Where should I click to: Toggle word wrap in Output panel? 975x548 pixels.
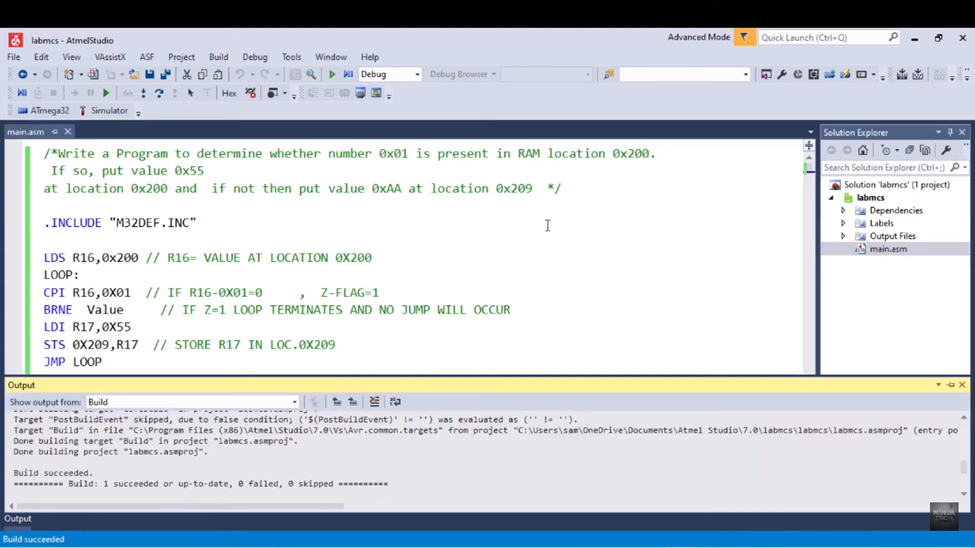tap(395, 402)
